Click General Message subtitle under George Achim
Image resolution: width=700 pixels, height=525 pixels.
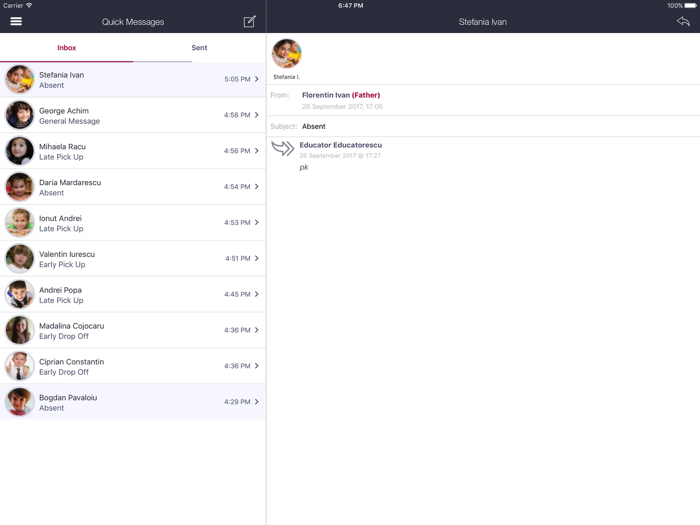tap(69, 121)
